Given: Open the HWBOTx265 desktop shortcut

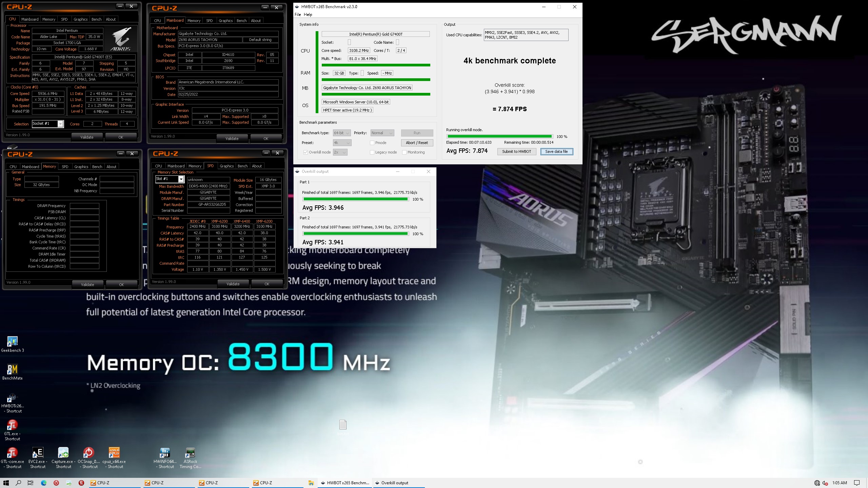Looking at the screenshot, I should pyautogui.click(x=13, y=403).
